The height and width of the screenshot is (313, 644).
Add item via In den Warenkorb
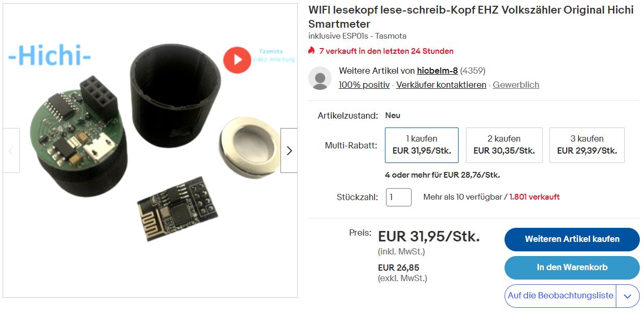pos(572,268)
